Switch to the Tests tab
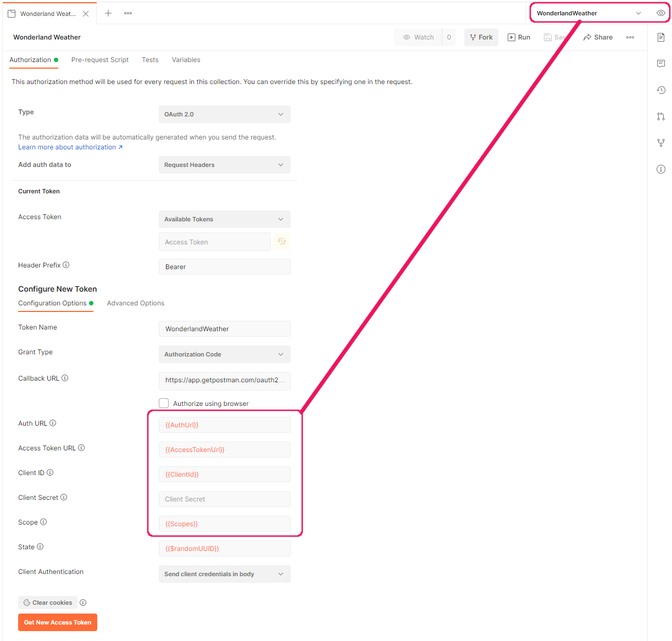 tap(150, 60)
